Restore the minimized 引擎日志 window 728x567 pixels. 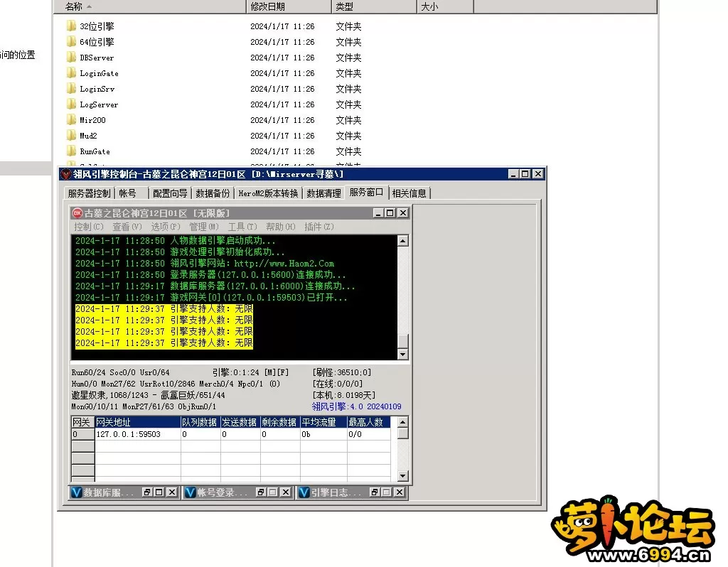tap(375, 492)
